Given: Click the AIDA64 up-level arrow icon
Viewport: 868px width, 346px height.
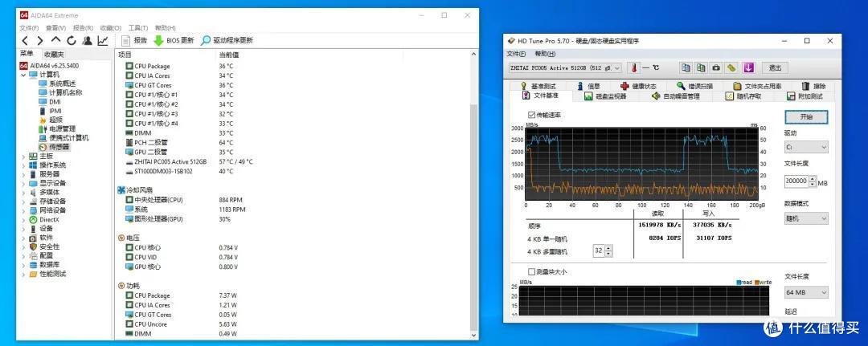Looking at the screenshot, I should tap(56, 40).
